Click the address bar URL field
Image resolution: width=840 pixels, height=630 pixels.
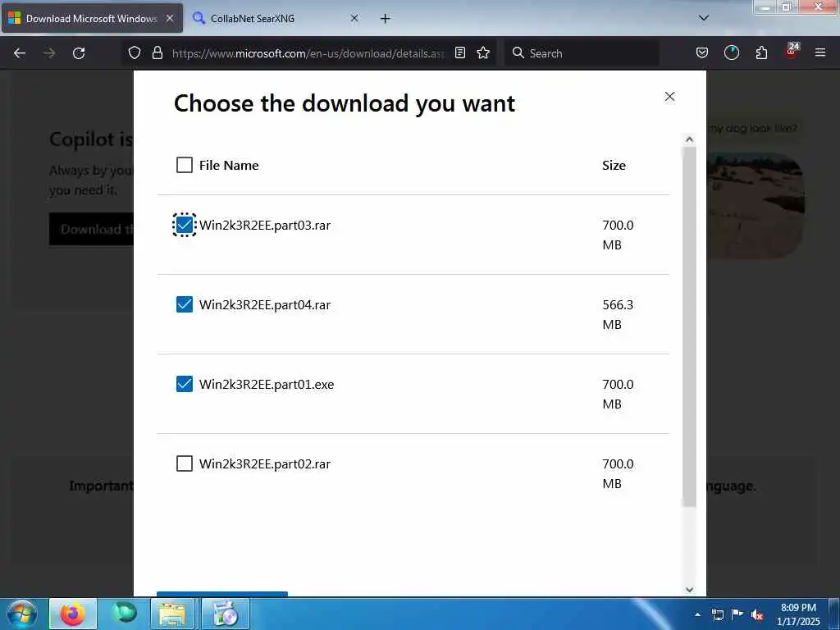(308, 53)
